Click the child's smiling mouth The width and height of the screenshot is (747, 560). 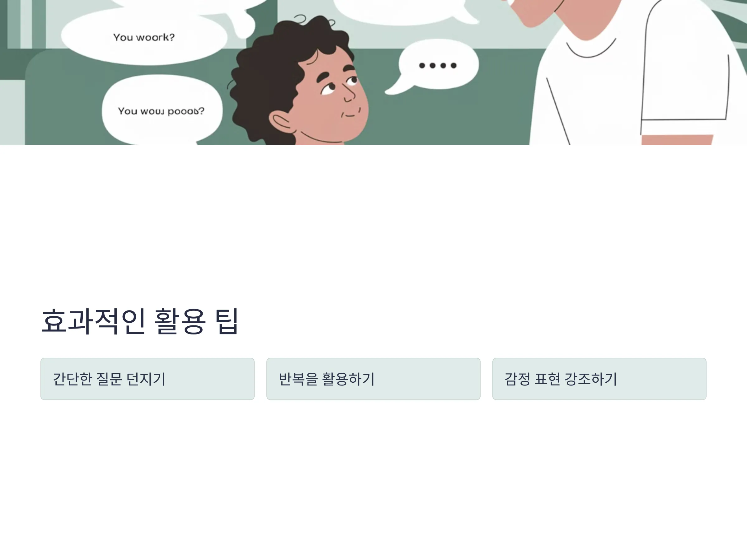point(350,113)
